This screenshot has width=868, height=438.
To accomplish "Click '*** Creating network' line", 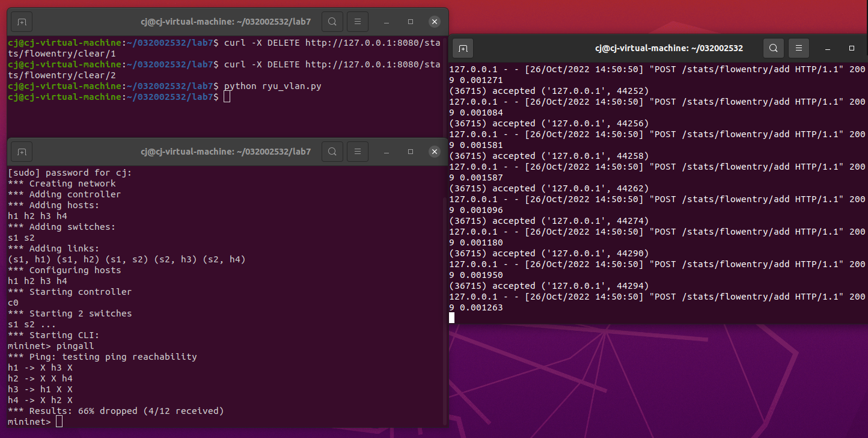I will point(62,184).
